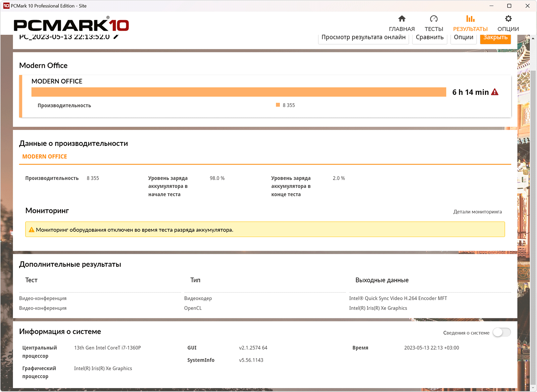537x392 pixels.
Task: Click the SystemInfo version v5.56.1143
Action: [251, 360]
